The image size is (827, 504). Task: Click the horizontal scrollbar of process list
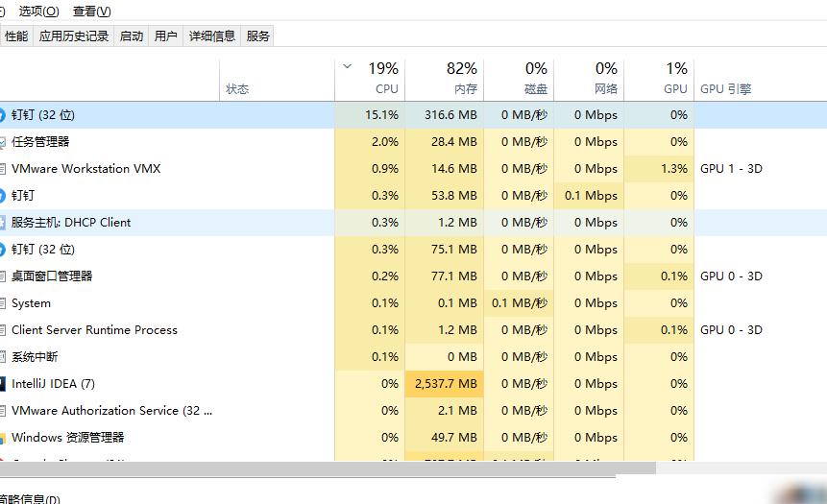coord(327,468)
